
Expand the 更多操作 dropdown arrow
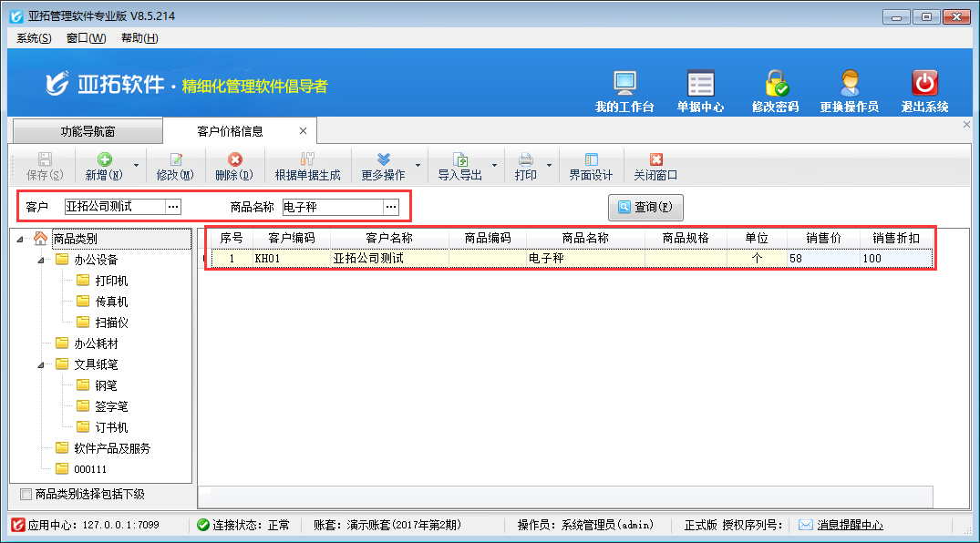tap(418, 167)
